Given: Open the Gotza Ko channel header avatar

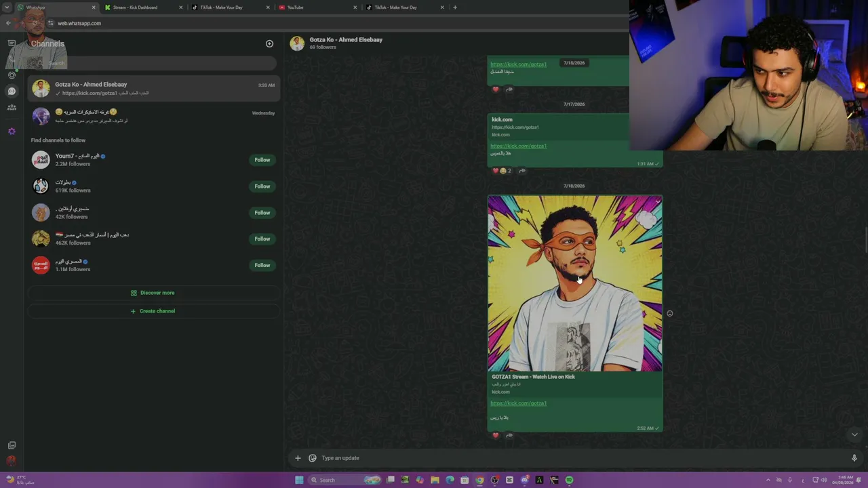Looking at the screenshot, I should (x=297, y=43).
